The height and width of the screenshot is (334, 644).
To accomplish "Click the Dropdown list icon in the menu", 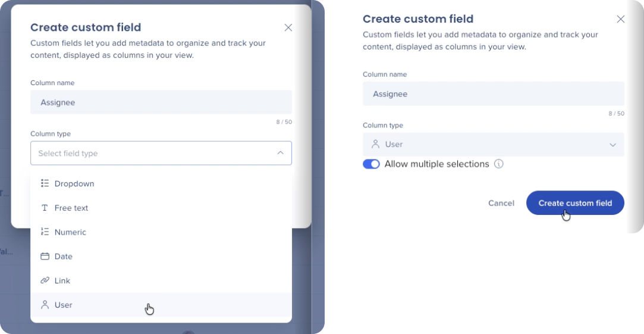I will 45,183.
